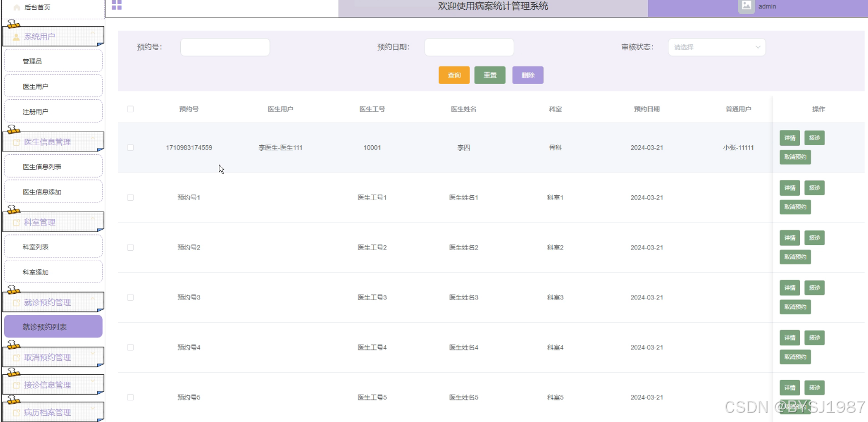Click 接诊 in the 预约号5 row
The width and height of the screenshot is (868, 422).
814,387
